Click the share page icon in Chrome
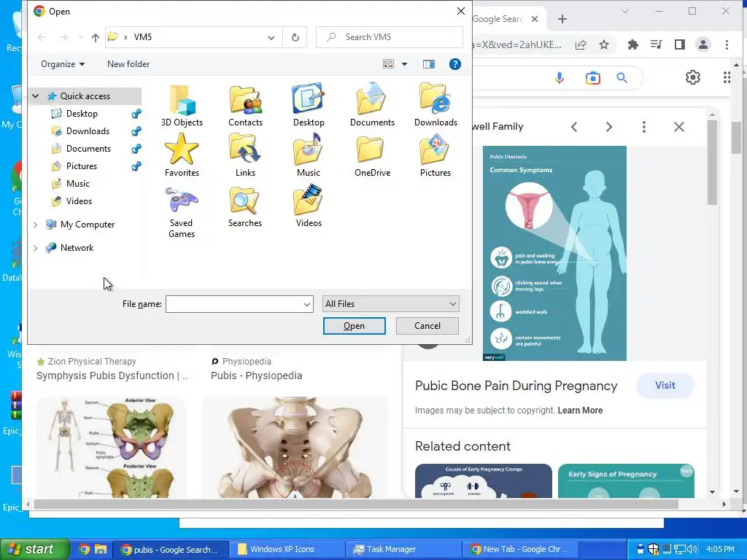The height and width of the screenshot is (560, 747). (580, 44)
